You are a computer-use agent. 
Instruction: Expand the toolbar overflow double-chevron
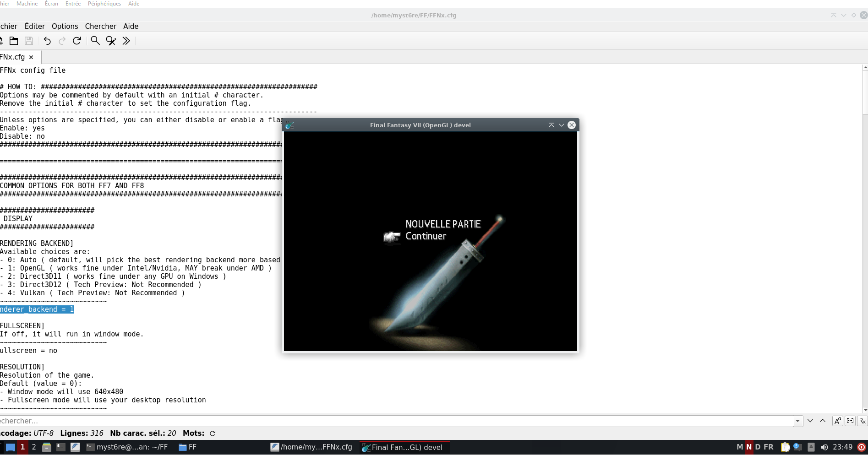pyautogui.click(x=126, y=41)
